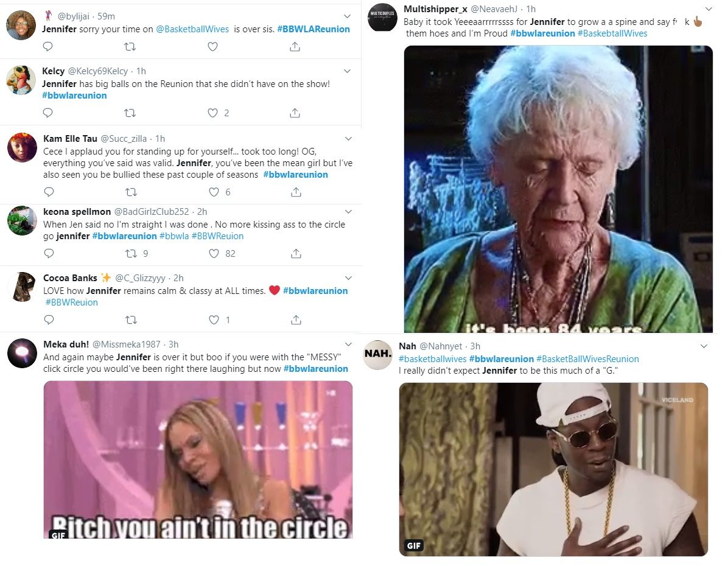Viewport: 728px width, 566px height.
Task: Play the 'ain't in the circle' GIF
Action: (198, 459)
